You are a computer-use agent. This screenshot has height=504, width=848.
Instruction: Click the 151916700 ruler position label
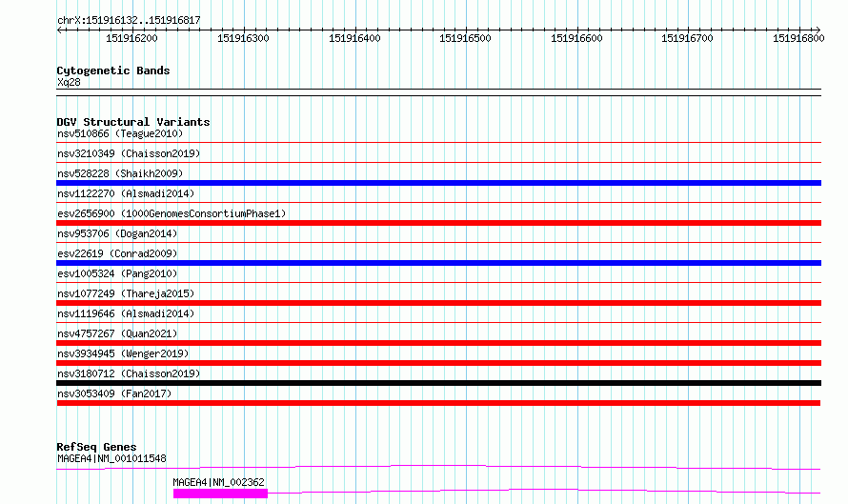coord(687,38)
